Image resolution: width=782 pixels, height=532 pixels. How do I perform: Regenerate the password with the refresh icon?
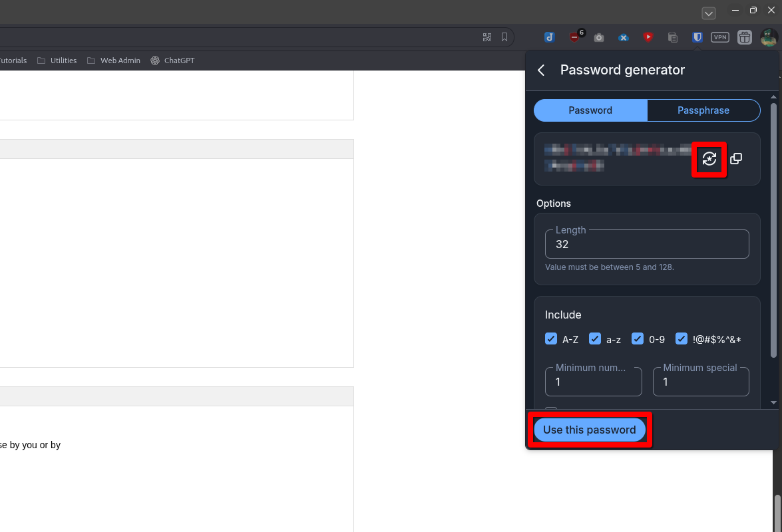pyautogui.click(x=709, y=159)
